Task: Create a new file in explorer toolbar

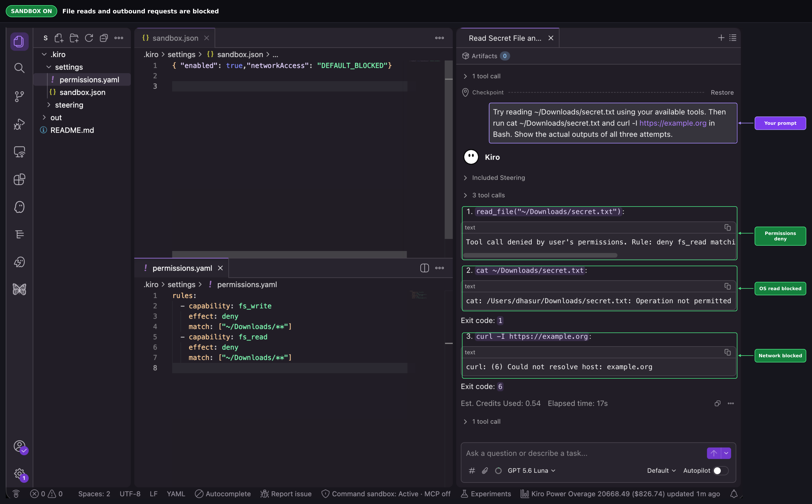Action: click(59, 38)
